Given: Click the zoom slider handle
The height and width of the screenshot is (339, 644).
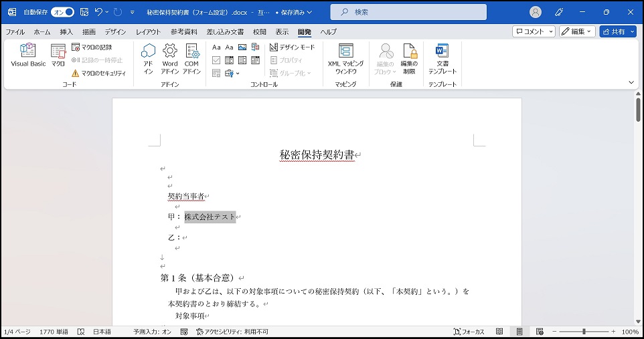Looking at the screenshot, I should [584, 332].
